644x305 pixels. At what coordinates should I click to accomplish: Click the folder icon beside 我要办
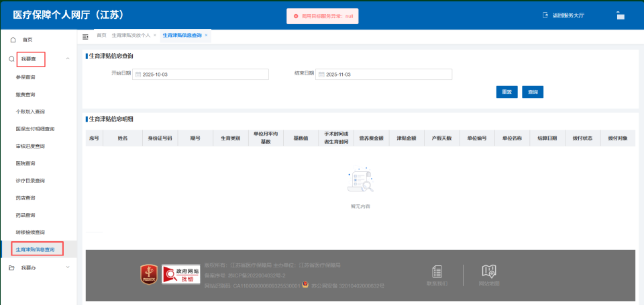pos(12,268)
